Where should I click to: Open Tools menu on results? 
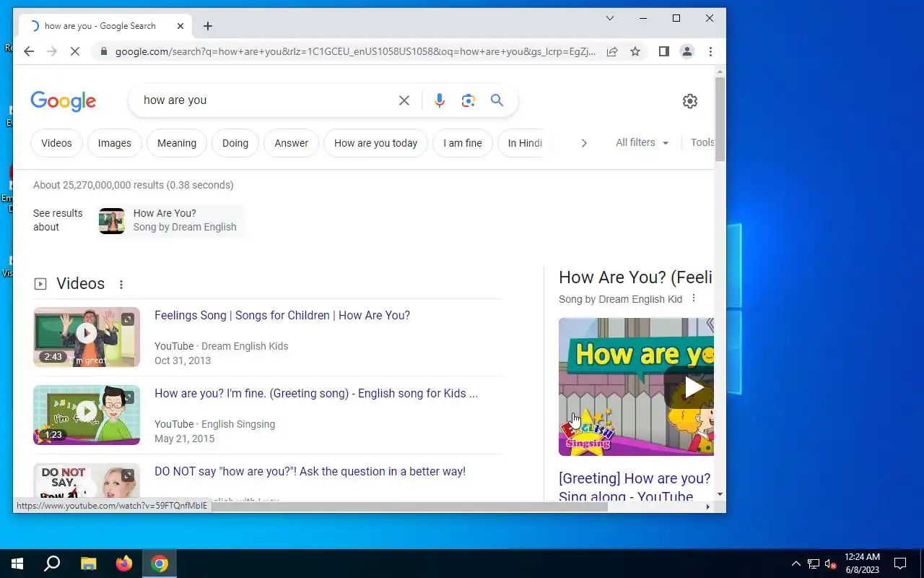[702, 142]
